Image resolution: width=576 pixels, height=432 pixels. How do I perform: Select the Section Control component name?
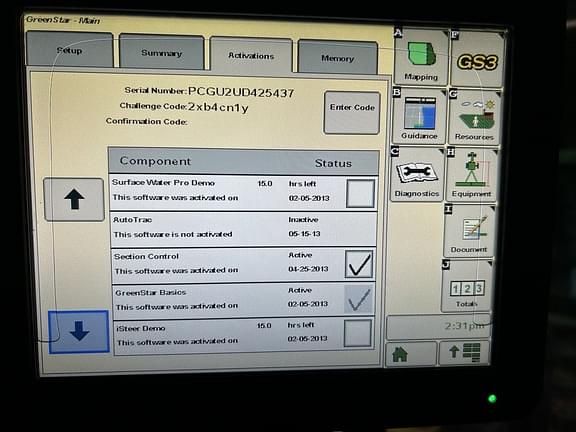[146, 256]
